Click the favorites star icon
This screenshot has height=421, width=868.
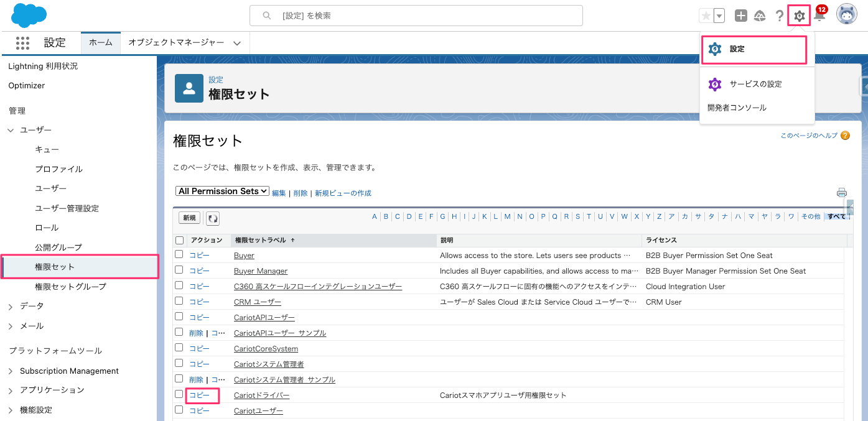tap(706, 16)
